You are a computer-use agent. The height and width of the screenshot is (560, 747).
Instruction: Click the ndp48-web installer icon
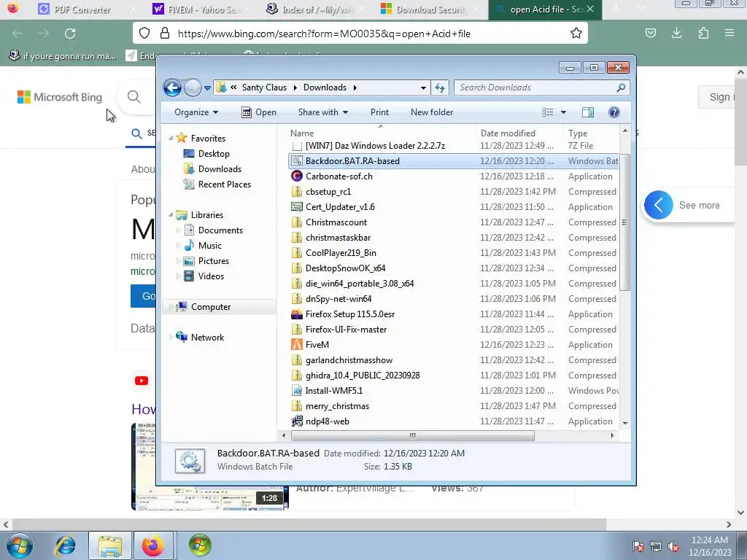point(297,421)
